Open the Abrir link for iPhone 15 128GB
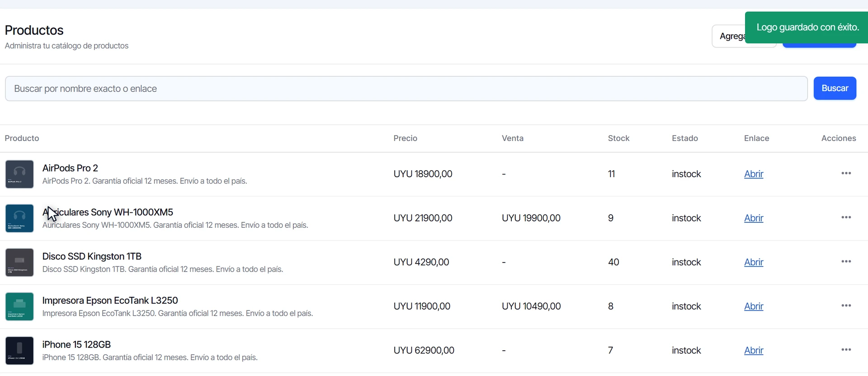This screenshot has width=868, height=376. [754, 350]
